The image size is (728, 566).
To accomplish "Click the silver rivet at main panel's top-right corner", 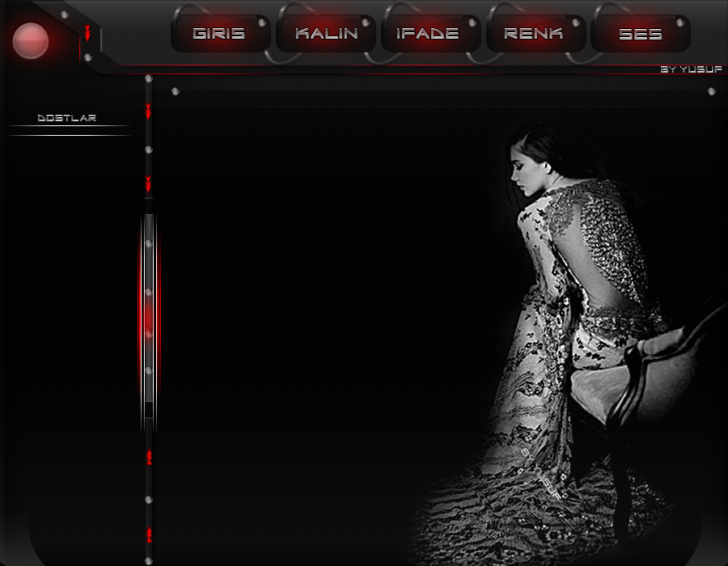I will pyautogui.click(x=711, y=91).
